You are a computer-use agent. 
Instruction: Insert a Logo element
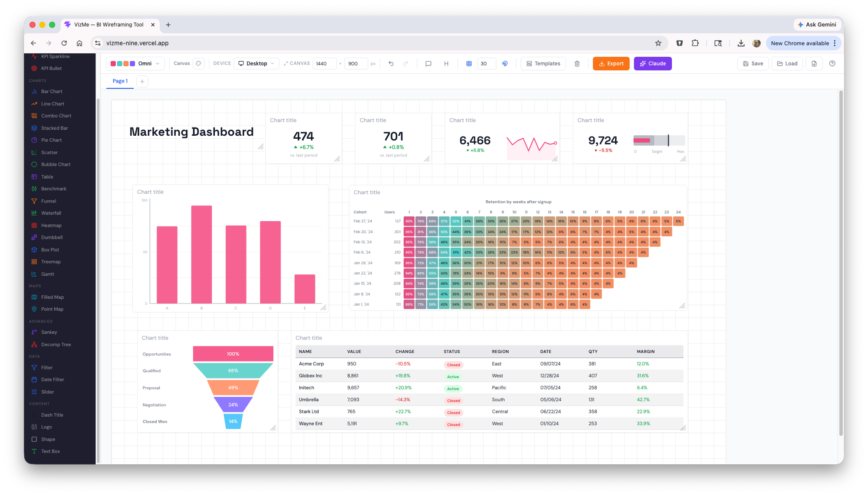pos(46,427)
